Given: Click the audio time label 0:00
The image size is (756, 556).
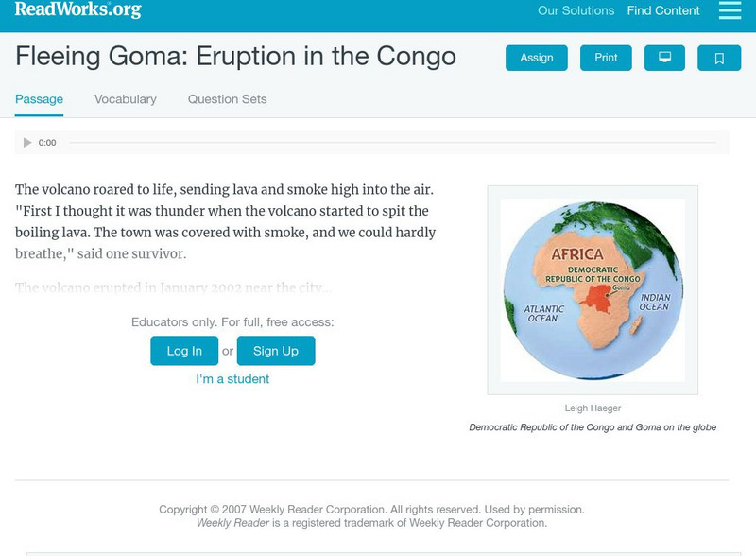Looking at the screenshot, I should click(47, 143).
